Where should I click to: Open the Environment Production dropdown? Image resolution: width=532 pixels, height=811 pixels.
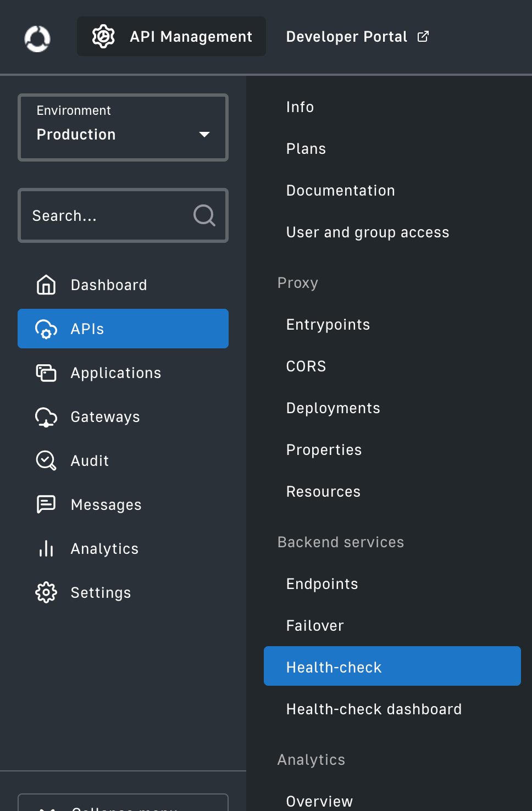(123, 127)
